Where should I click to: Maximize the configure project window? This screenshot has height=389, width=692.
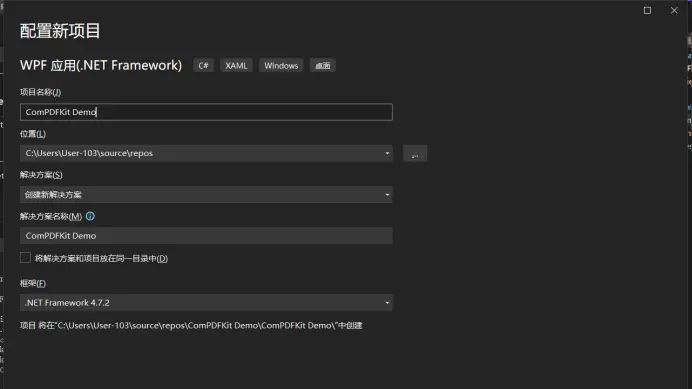(x=647, y=10)
